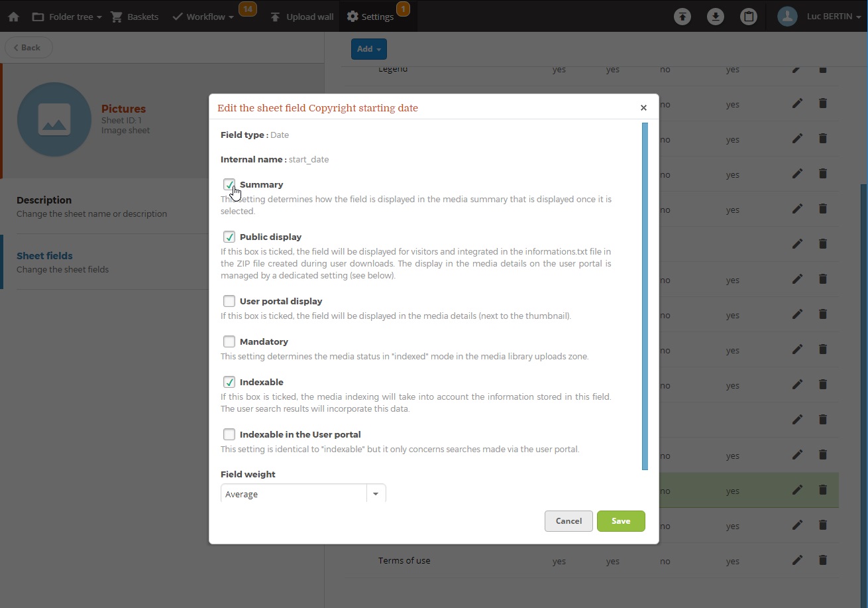Delete the Terms of use field
This screenshot has width=868, height=608.
tap(823, 560)
